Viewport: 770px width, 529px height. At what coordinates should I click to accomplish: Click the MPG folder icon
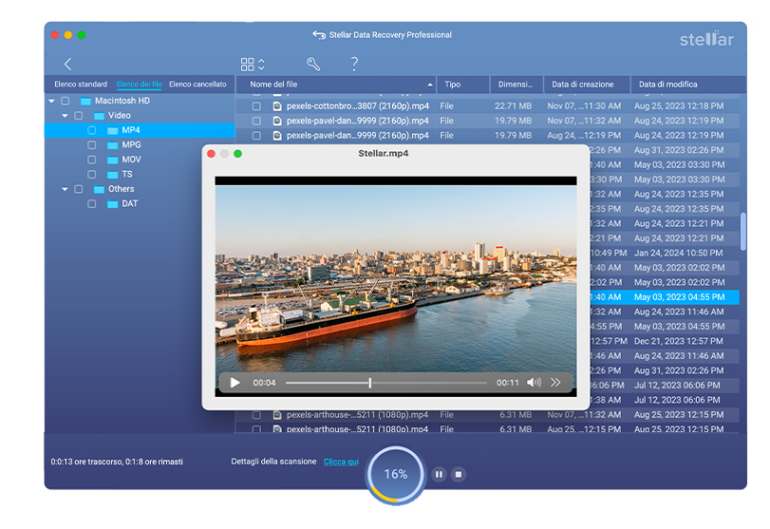pos(112,145)
